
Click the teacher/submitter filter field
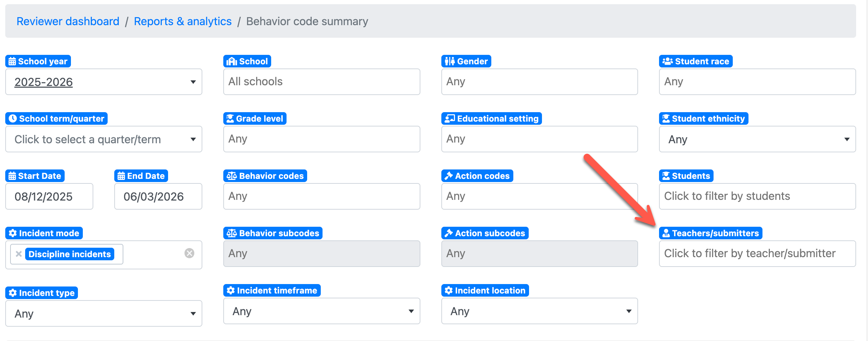(757, 254)
